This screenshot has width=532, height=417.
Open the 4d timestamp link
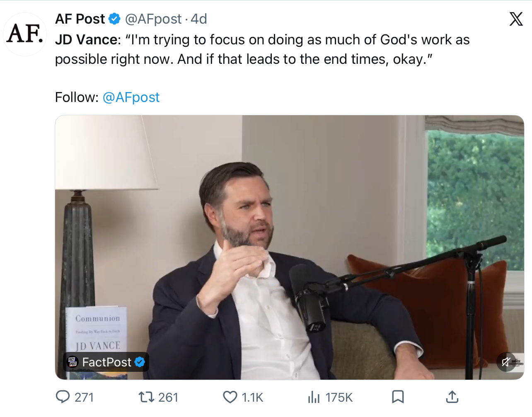[x=198, y=19]
